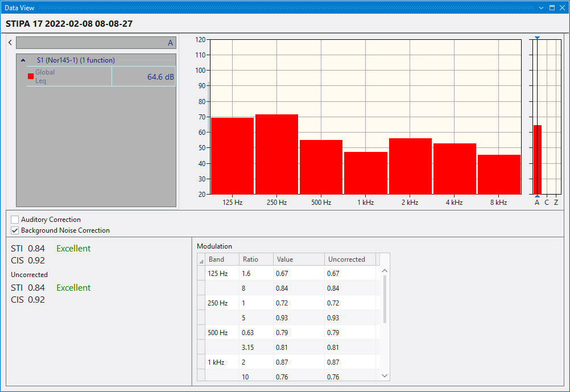Maximize the Data View window
Image resolution: width=570 pixels, height=392 pixels.
coord(552,8)
